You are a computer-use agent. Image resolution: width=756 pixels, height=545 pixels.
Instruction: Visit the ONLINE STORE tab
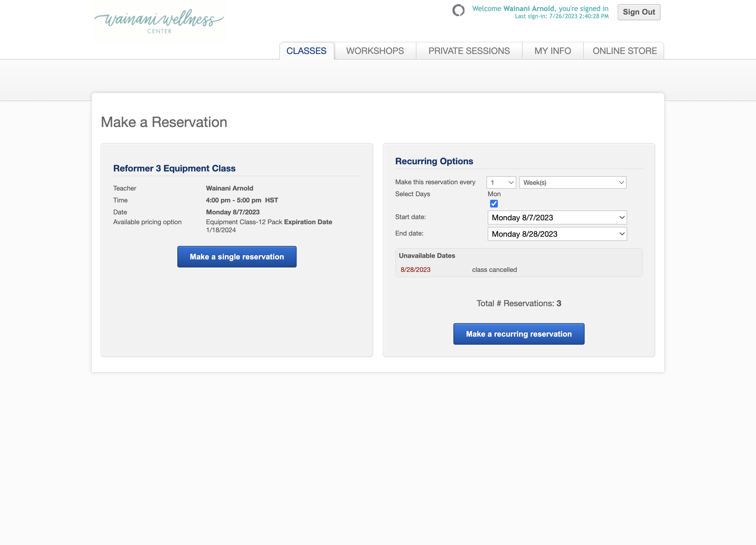[x=624, y=51]
